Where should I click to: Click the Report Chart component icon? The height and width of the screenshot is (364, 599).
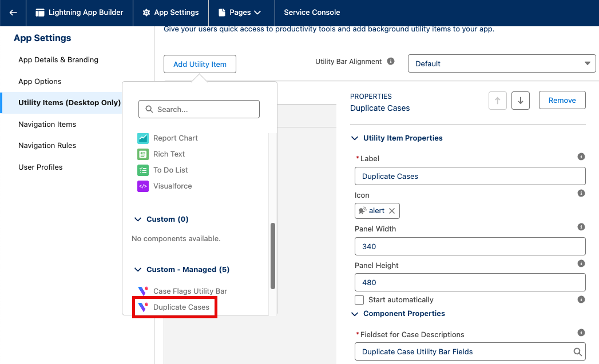(143, 138)
